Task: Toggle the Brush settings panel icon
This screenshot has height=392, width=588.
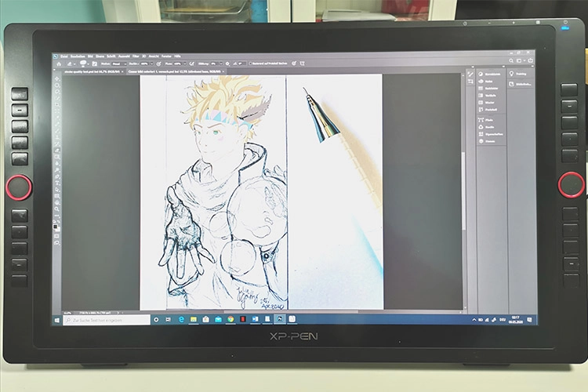Action: (x=95, y=64)
